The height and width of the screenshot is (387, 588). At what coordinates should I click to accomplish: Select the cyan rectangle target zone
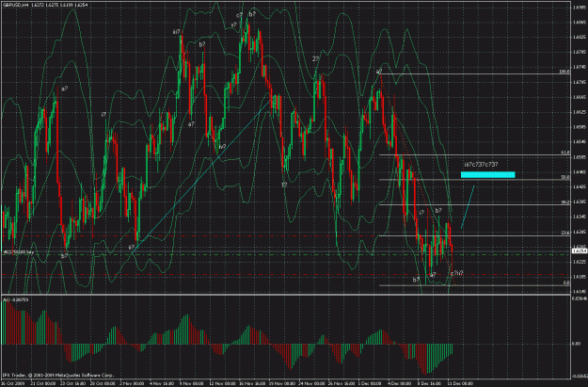point(487,174)
